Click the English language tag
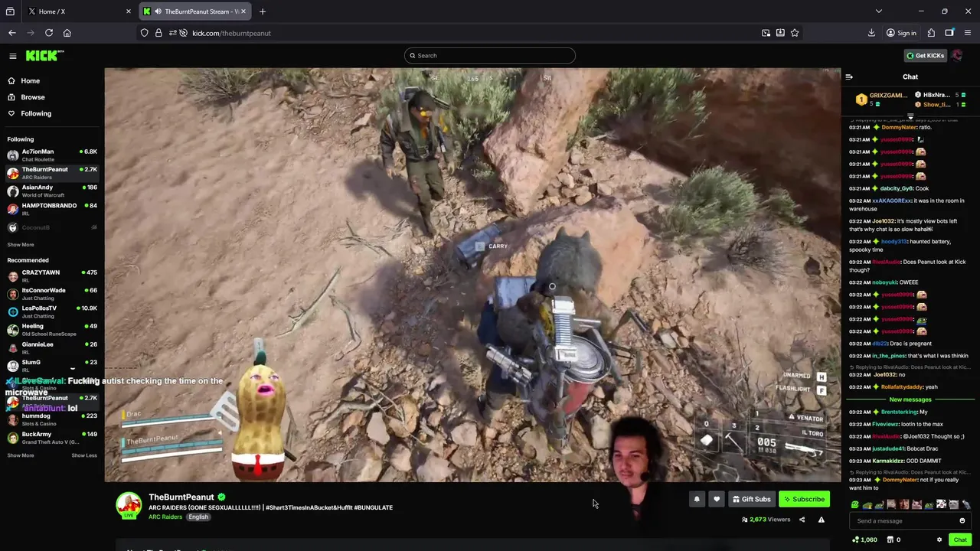This screenshot has width=980, height=551. point(198,517)
